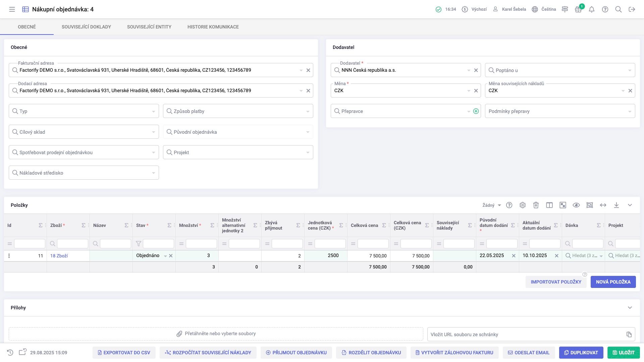Toggle the column layout icon in Položky

[x=549, y=205]
